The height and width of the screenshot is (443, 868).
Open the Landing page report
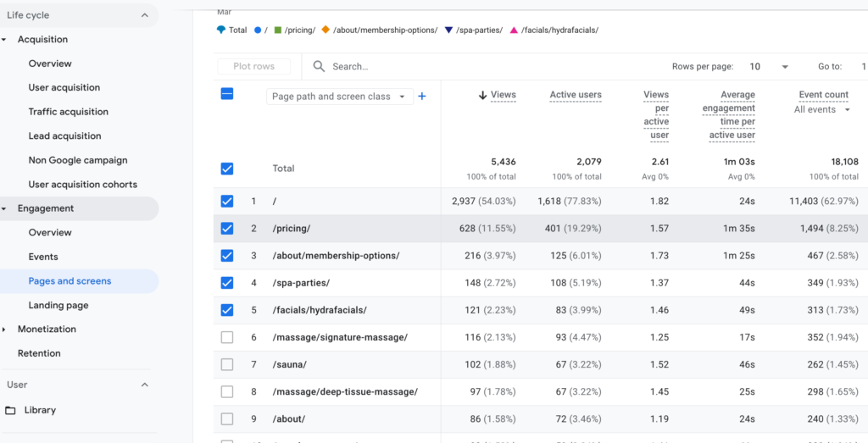coord(58,305)
